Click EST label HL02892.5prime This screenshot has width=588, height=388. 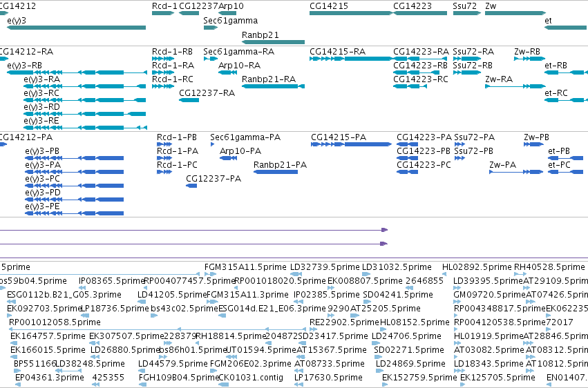point(477,267)
